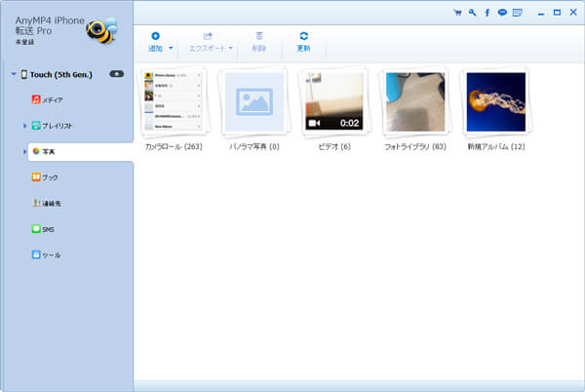Collapse the Touch (5th Gen.) device tree
This screenshot has width=585, height=392.
click(12, 74)
